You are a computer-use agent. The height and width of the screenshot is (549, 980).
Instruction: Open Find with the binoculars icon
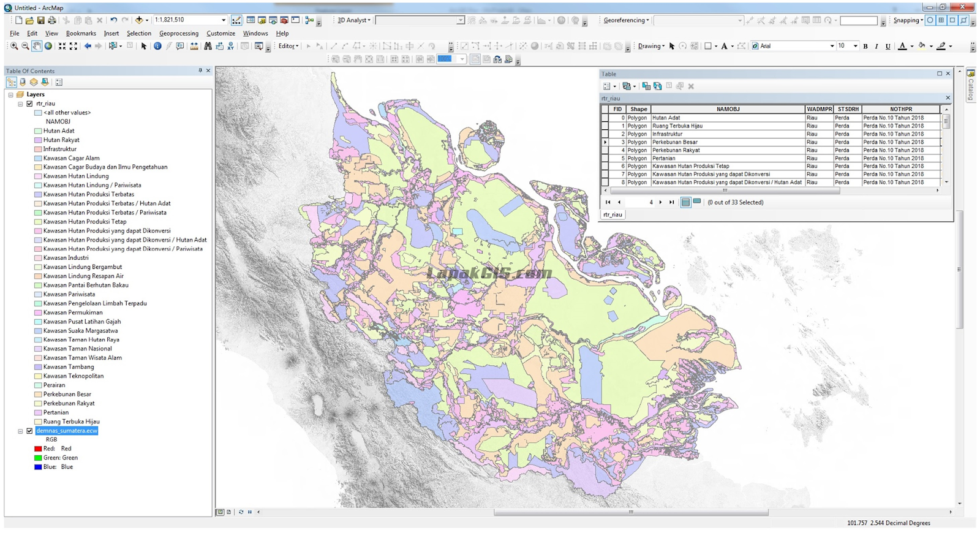tap(208, 46)
